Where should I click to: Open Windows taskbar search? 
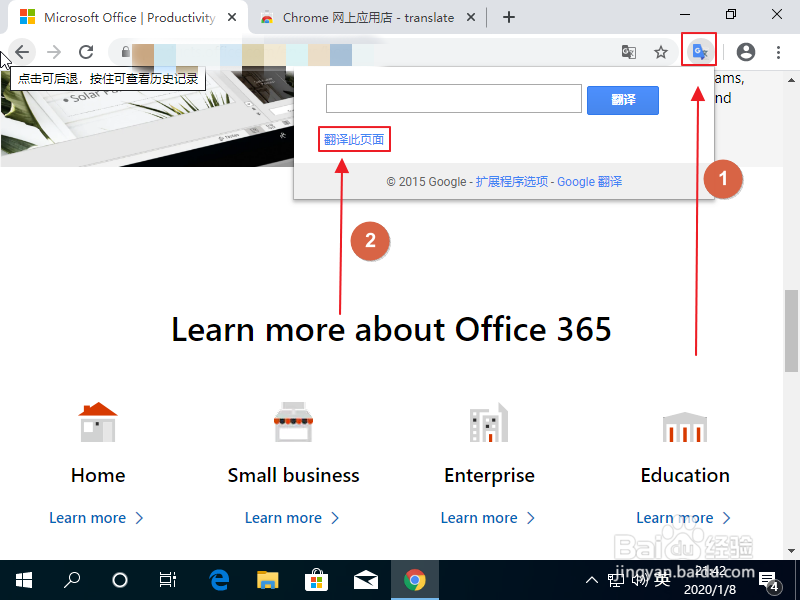(72, 580)
